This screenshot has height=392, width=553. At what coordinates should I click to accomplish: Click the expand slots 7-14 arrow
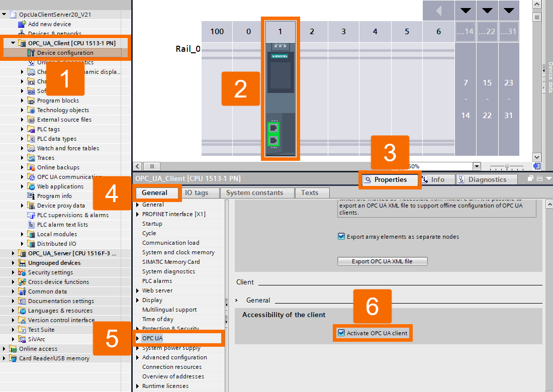pyautogui.click(x=466, y=11)
